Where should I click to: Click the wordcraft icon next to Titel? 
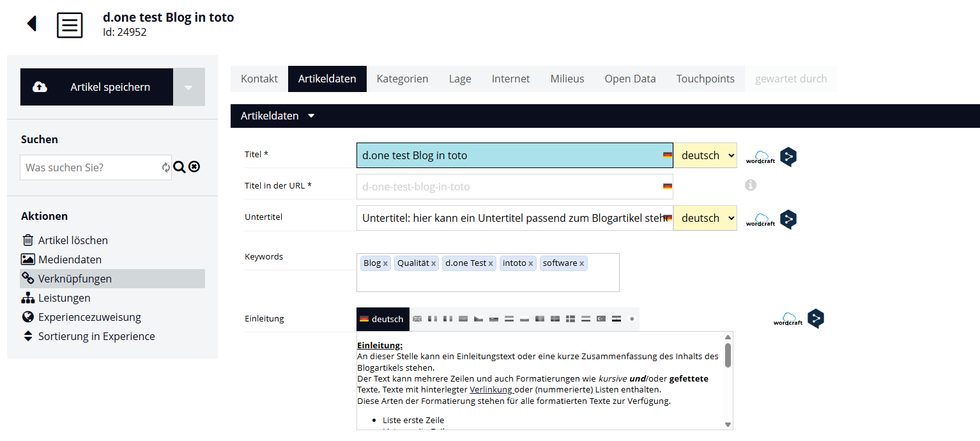(760, 157)
